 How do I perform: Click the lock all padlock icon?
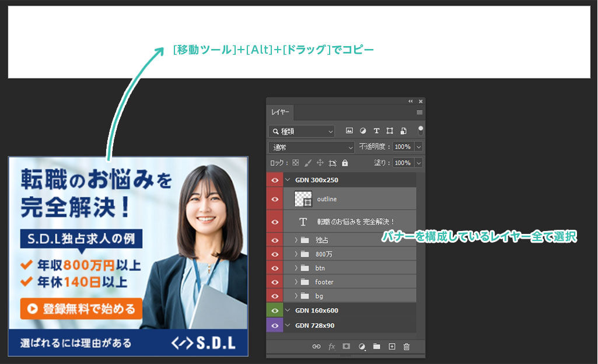345,163
